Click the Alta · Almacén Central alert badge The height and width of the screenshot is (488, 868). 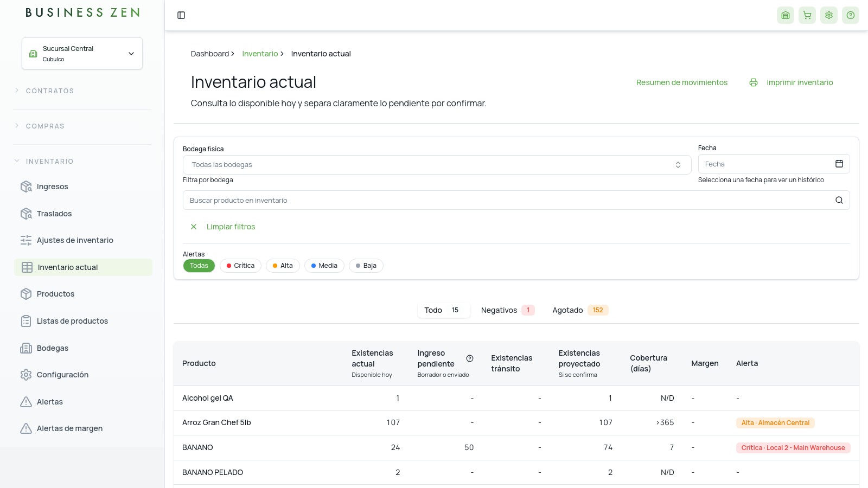(775, 423)
